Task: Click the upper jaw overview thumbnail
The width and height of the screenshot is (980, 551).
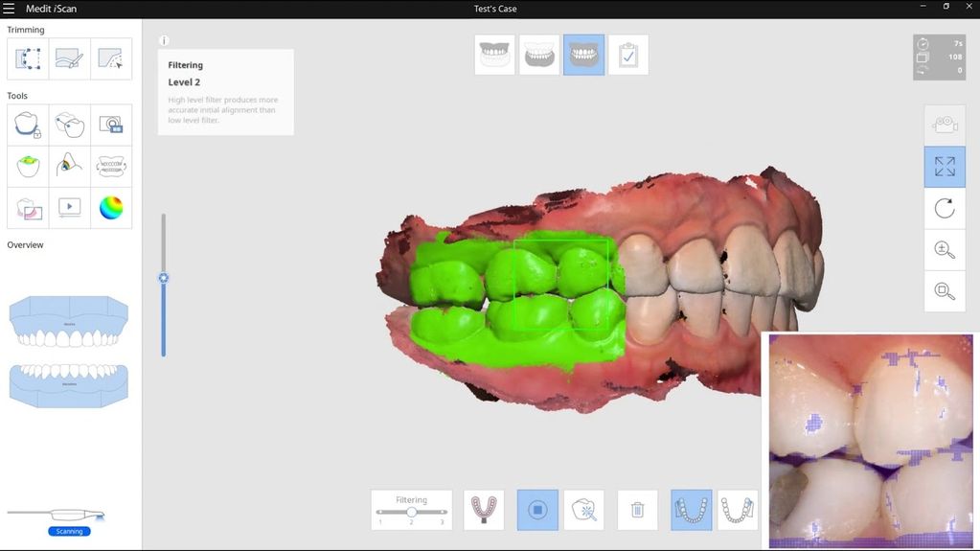Action: point(69,321)
